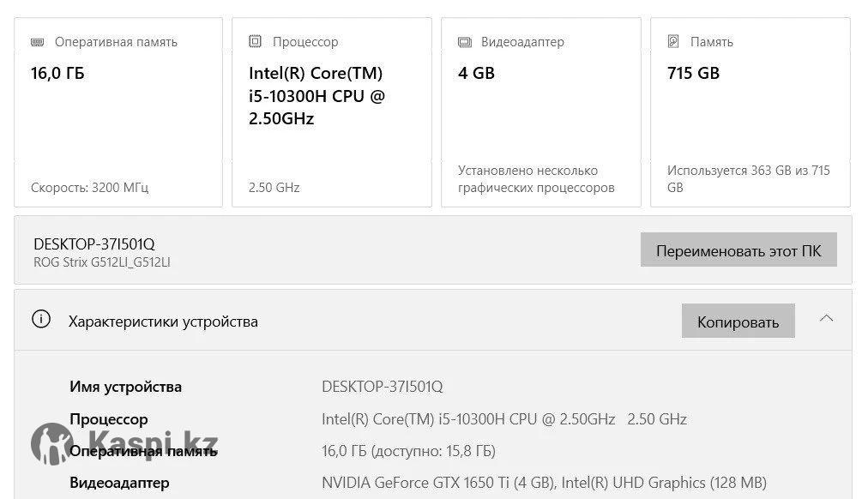The height and width of the screenshot is (499, 868).
Task: Click the video adapter icon
Action: pyautogui.click(x=465, y=41)
